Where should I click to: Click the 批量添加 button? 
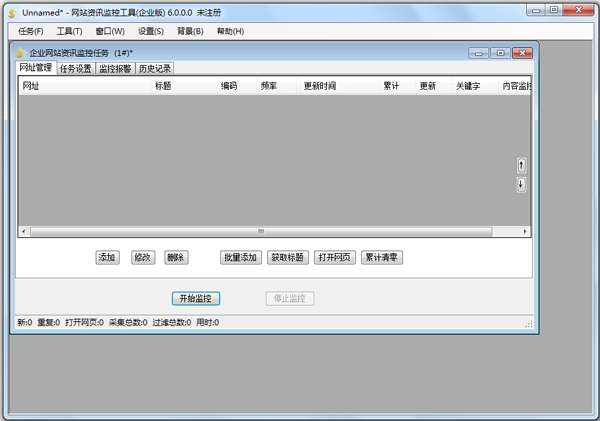241,257
